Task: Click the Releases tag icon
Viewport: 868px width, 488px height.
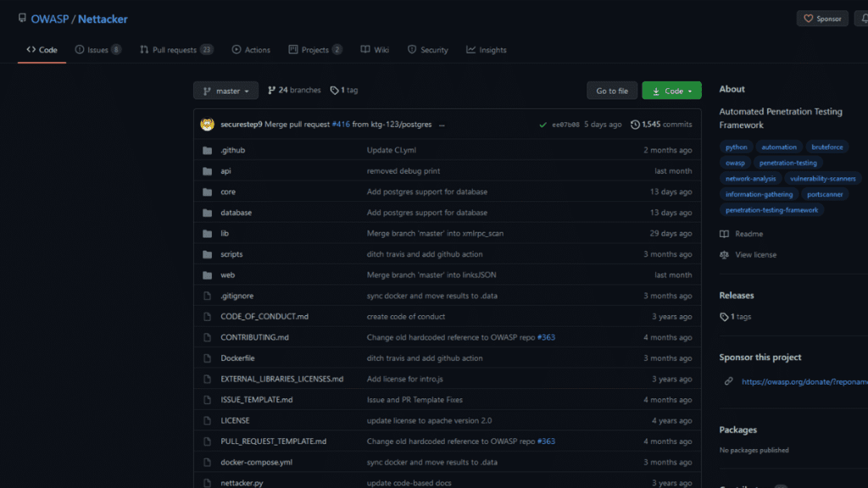Action: pyautogui.click(x=724, y=317)
